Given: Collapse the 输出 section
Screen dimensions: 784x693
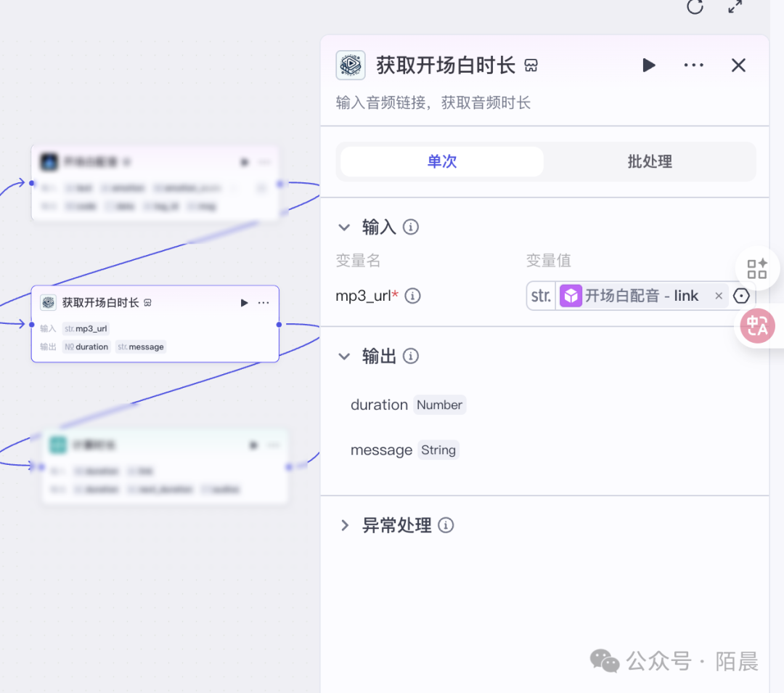Looking at the screenshot, I should 344,356.
